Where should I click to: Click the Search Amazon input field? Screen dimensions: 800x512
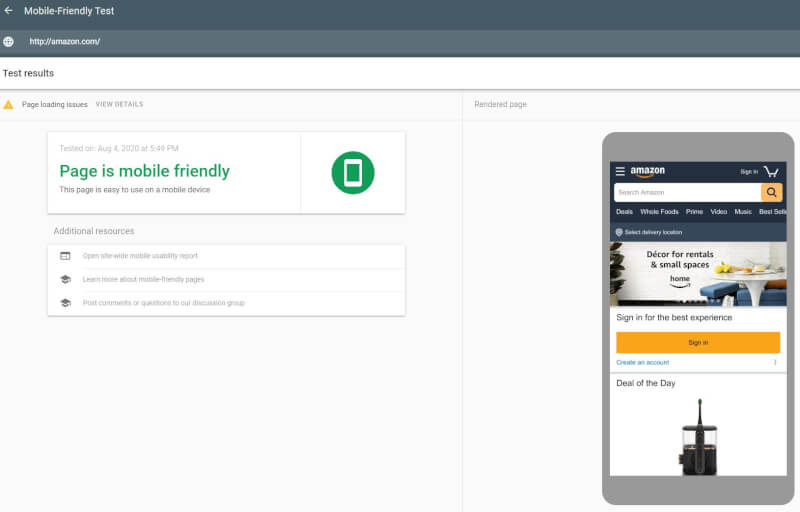coord(687,192)
